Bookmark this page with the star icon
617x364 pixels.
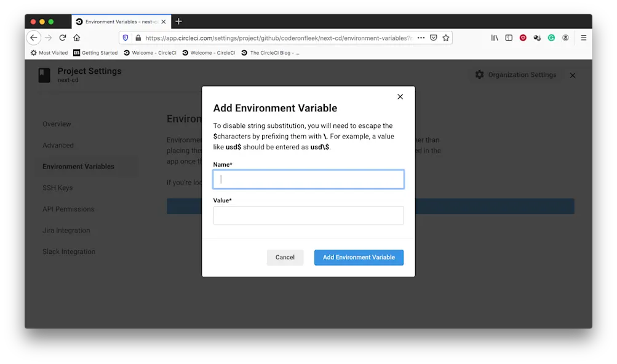[x=446, y=38]
